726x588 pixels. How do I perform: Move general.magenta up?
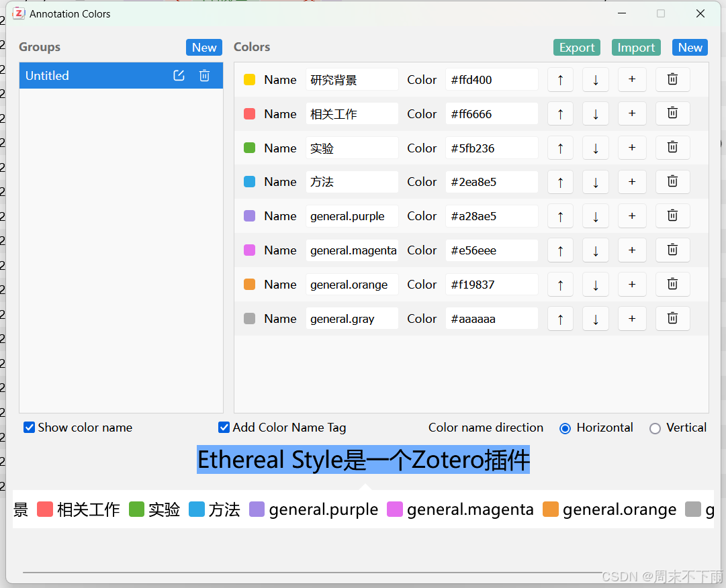click(560, 250)
